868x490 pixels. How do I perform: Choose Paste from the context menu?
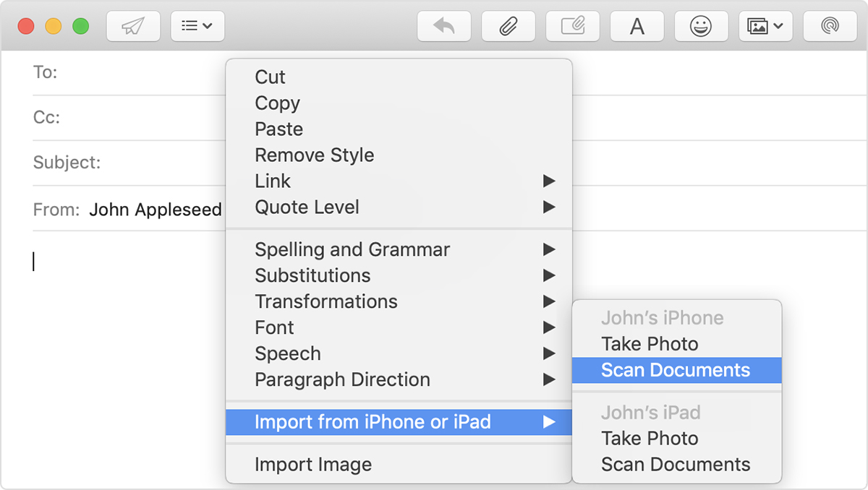coord(399,129)
